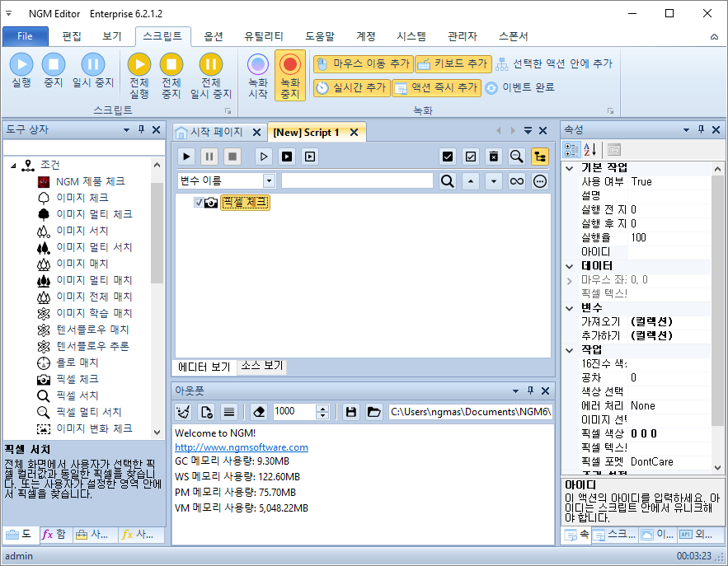Open the 유틸리티 ribbon tab
The width and height of the screenshot is (728, 566).
pyautogui.click(x=263, y=36)
